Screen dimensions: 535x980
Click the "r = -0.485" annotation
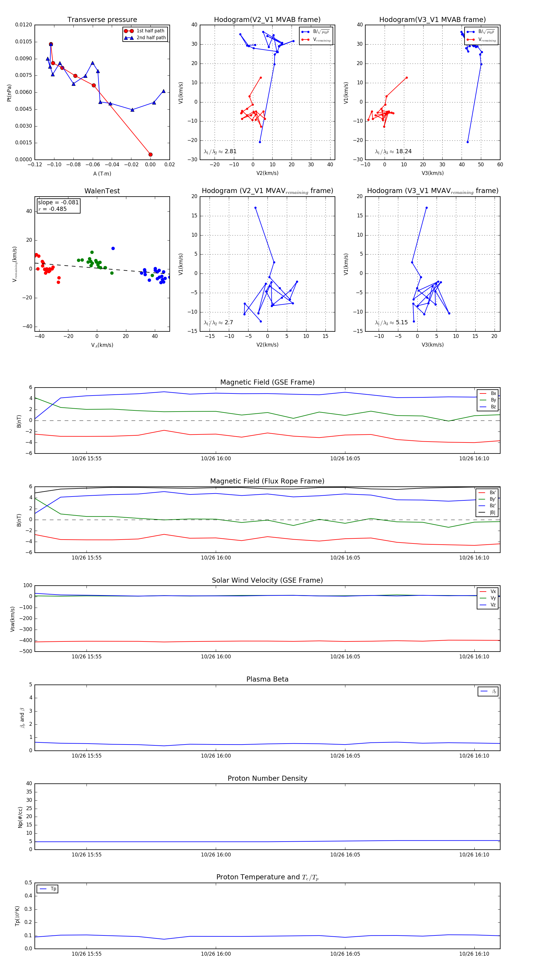click(x=52, y=209)
